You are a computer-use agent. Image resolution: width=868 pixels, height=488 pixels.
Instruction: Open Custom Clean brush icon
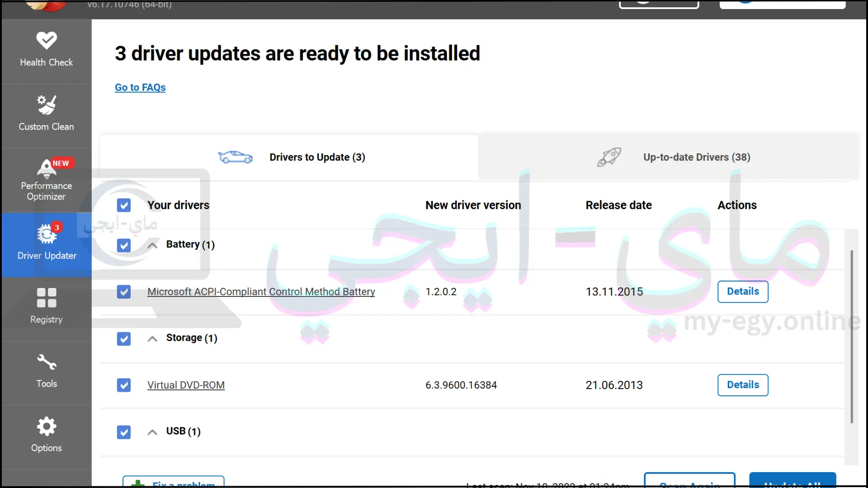[x=46, y=105]
